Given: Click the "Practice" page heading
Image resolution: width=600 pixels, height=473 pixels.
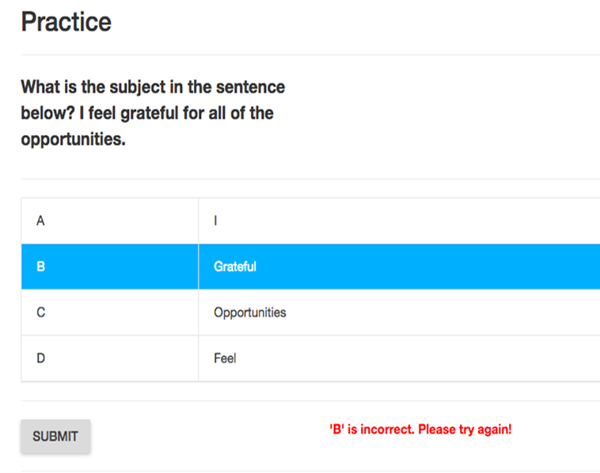Looking at the screenshot, I should (x=66, y=21).
